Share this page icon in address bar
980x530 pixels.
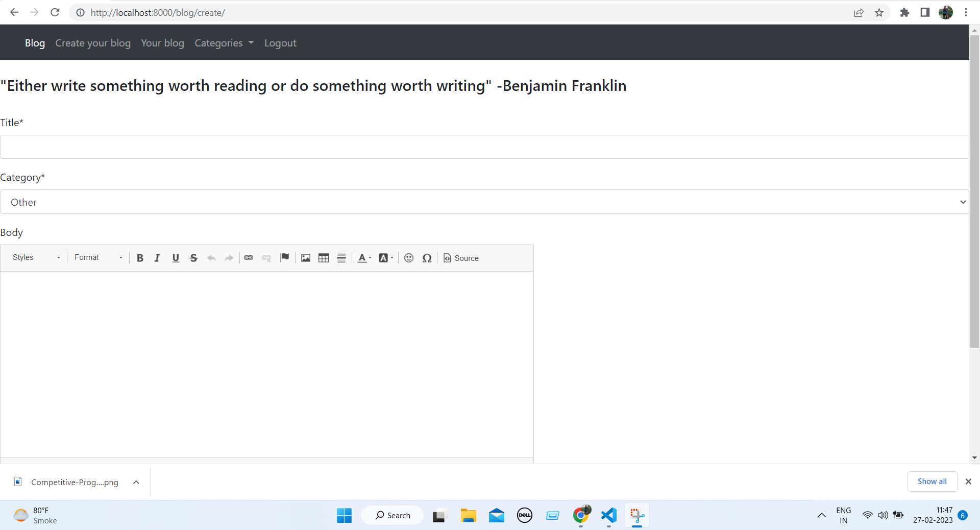[x=859, y=13]
